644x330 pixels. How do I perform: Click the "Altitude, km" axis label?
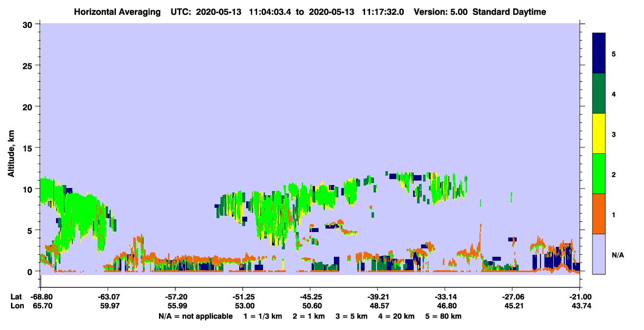(11, 153)
